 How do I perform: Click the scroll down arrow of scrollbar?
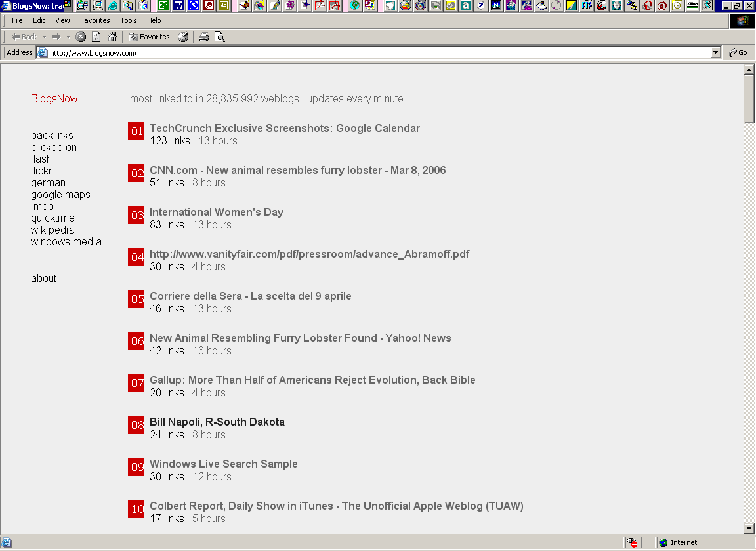pos(749,529)
